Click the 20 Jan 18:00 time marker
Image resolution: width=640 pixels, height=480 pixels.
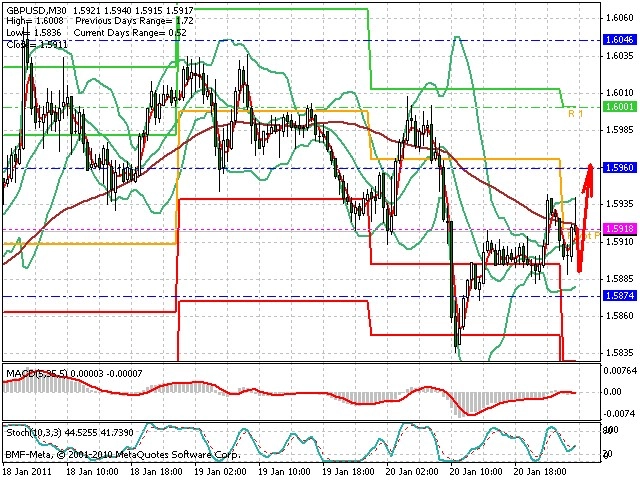click(540, 472)
